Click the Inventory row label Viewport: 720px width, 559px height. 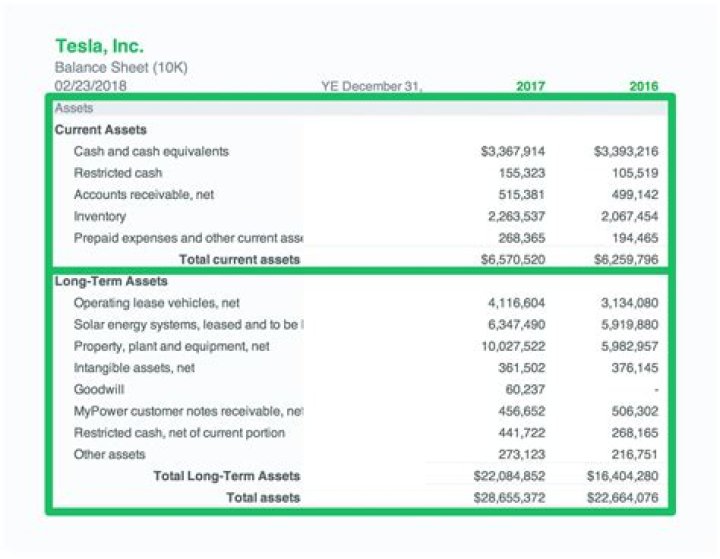100,217
